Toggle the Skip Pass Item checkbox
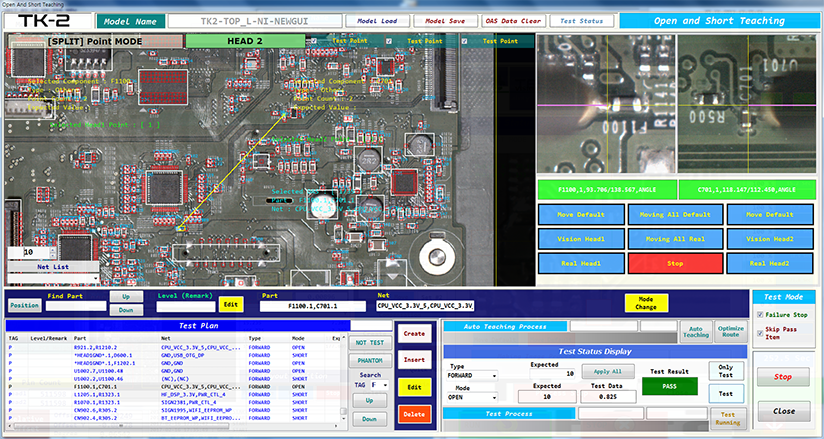824x439 pixels. 758,331
